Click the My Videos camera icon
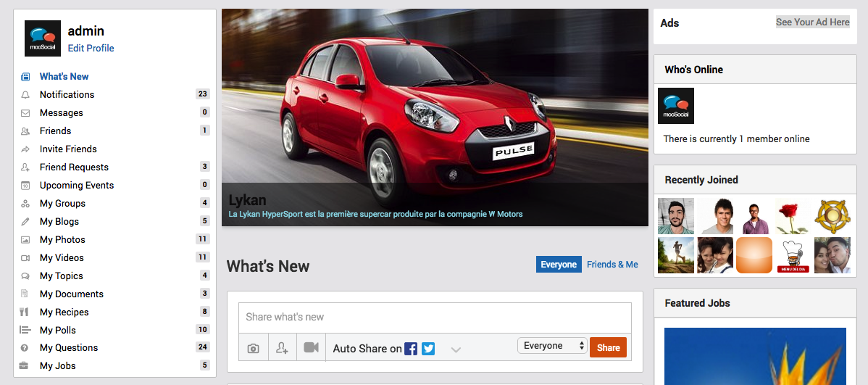 click(25, 257)
